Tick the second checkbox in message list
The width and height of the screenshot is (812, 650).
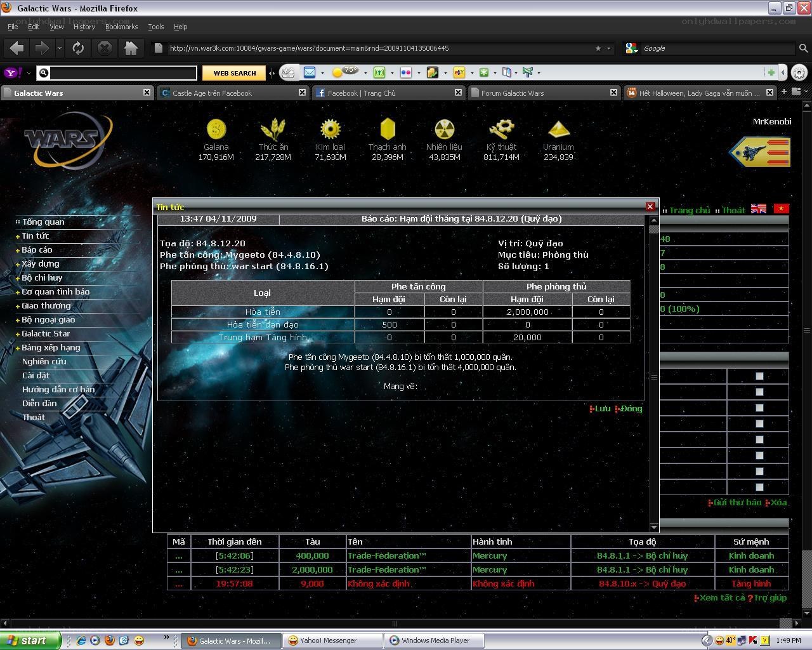pyautogui.click(x=759, y=392)
